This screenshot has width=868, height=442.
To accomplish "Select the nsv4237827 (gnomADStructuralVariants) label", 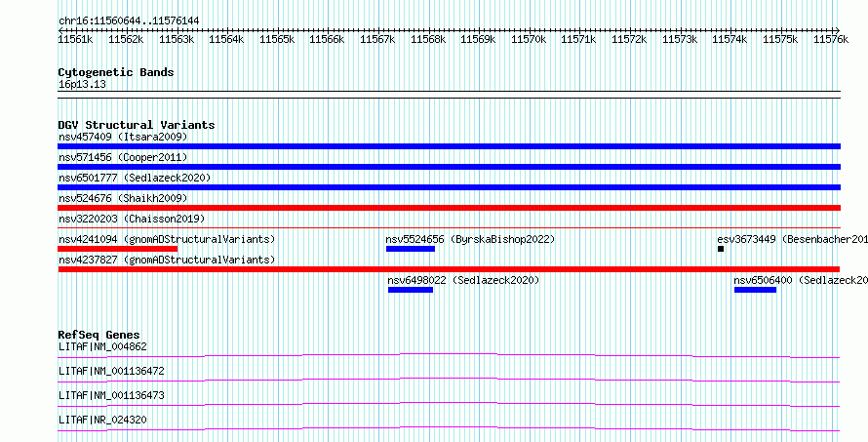I will click(x=167, y=260).
